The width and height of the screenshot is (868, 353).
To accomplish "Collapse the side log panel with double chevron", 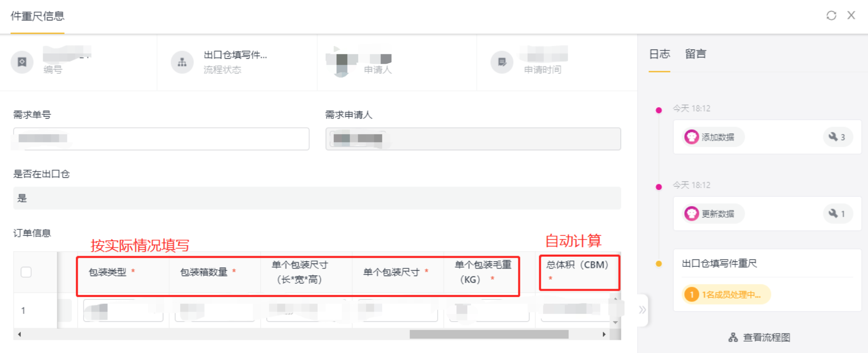I will (x=642, y=310).
